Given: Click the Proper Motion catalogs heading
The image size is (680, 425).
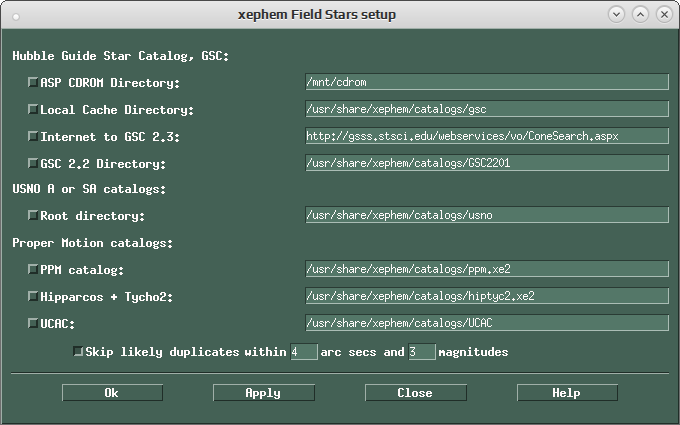Looking at the screenshot, I should point(92,243).
